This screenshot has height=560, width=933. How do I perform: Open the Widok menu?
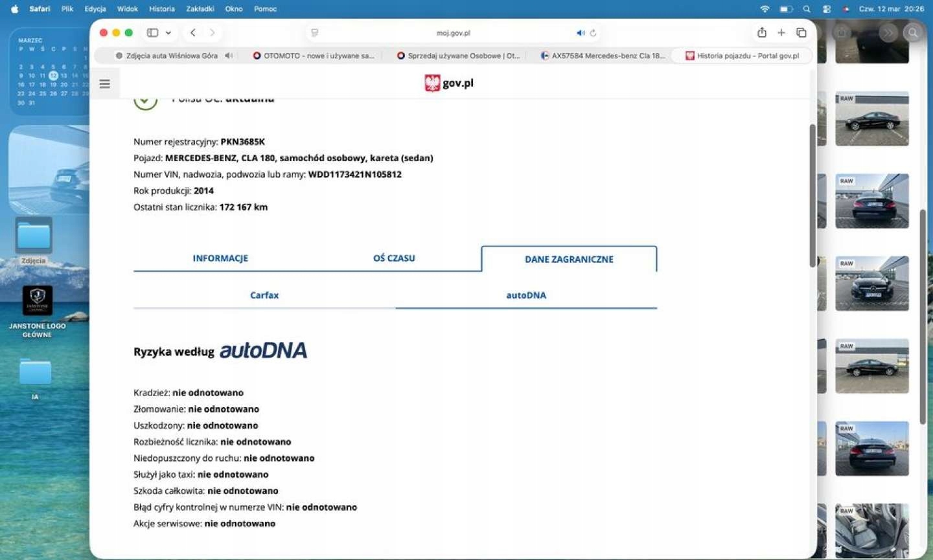[x=128, y=9]
